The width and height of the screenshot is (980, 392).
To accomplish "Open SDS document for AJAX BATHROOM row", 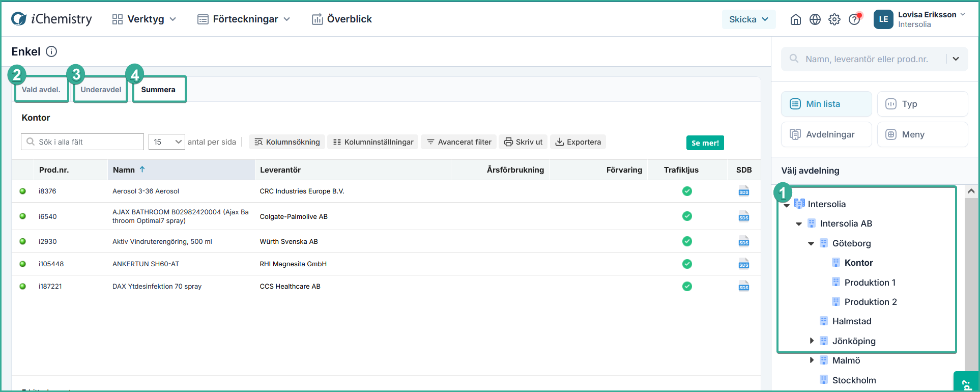I will [x=744, y=216].
